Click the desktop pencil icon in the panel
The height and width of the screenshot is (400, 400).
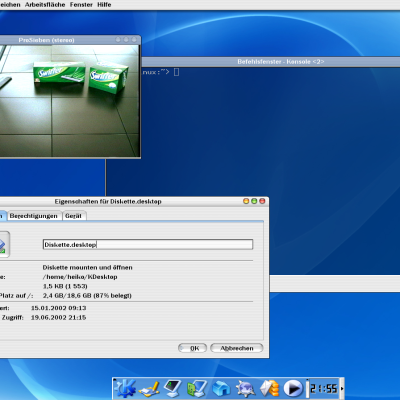tap(148, 389)
